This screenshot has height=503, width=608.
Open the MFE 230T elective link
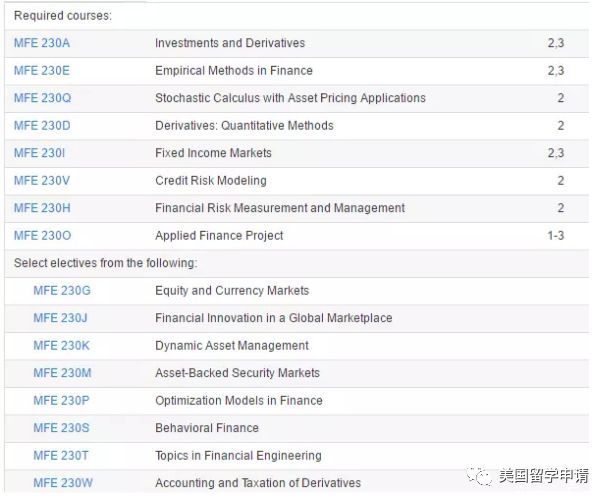tap(61, 456)
